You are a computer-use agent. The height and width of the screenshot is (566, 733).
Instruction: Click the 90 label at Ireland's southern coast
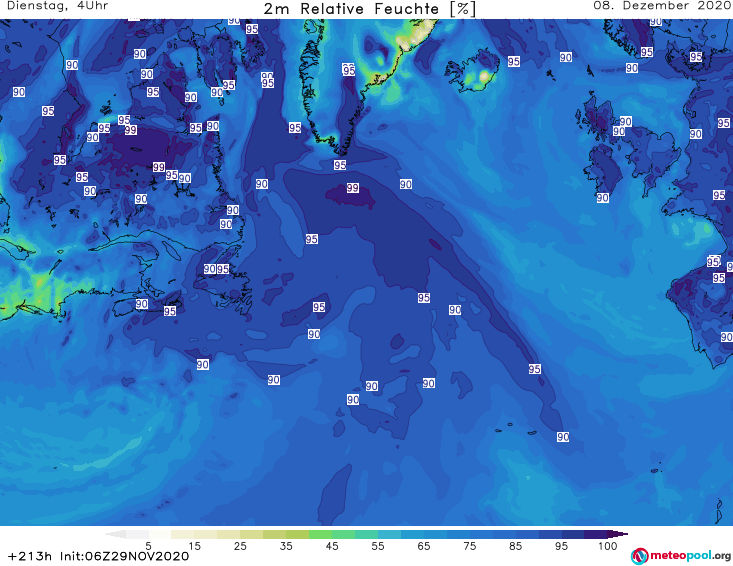(603, 198)
